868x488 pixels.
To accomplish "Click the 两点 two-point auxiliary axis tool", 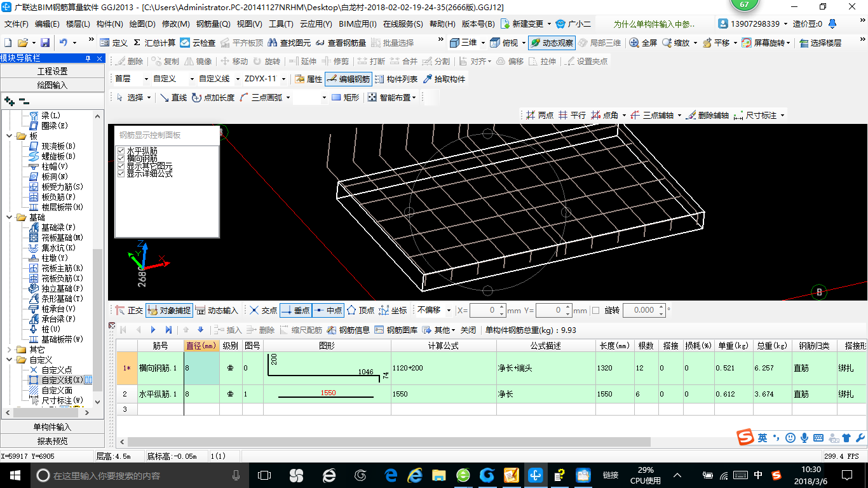I will pyautogui.click(x=539, y=115).
